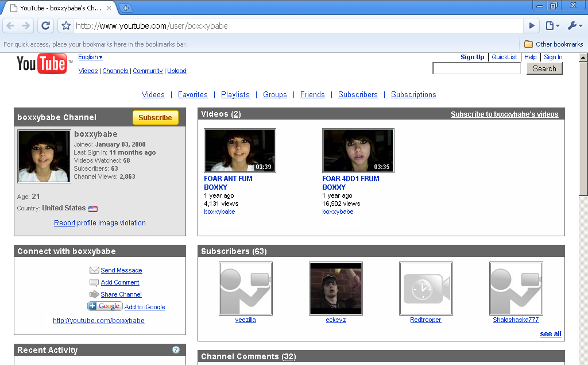Open the QuickList link

point(504,57)
